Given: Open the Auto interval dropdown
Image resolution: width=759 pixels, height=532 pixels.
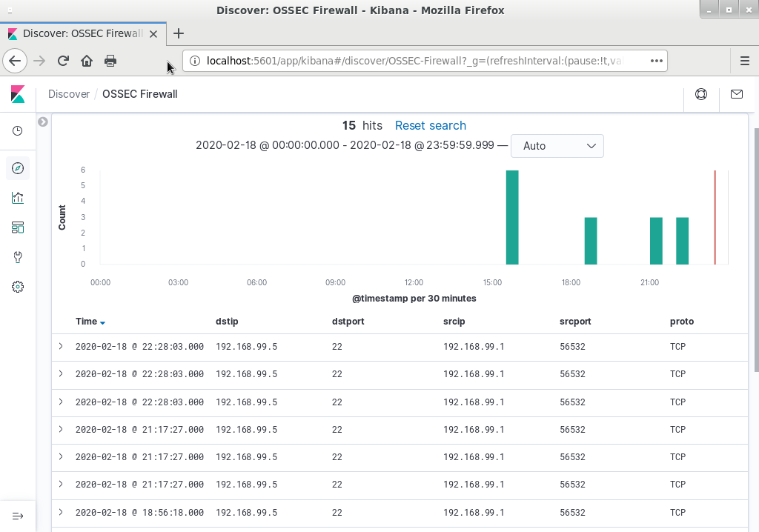Looking at the screenshot, I should point(557,146).
